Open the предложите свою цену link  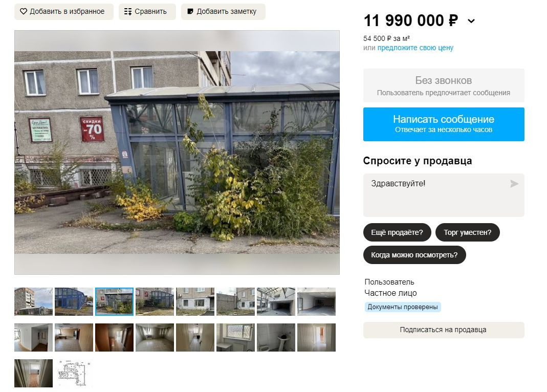click(x=415, y=48)
